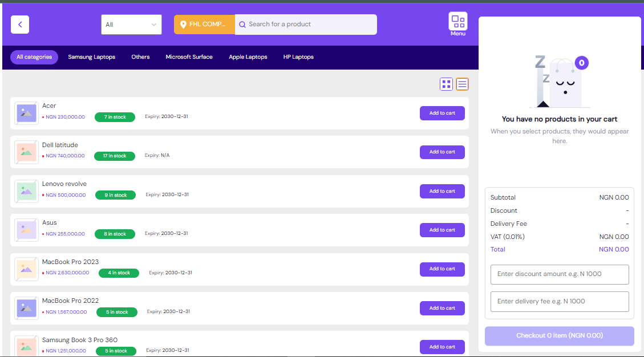Open the All filter dropdown
644x357 pixels.
pos(131,25)
